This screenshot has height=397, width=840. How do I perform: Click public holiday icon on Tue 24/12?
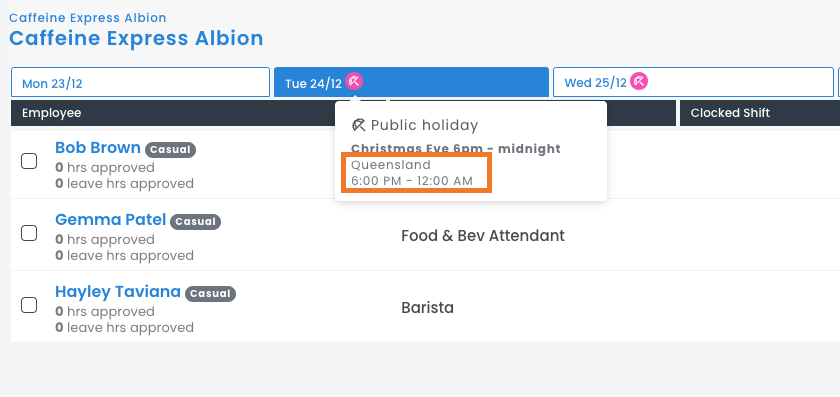(x=354, y=81)
